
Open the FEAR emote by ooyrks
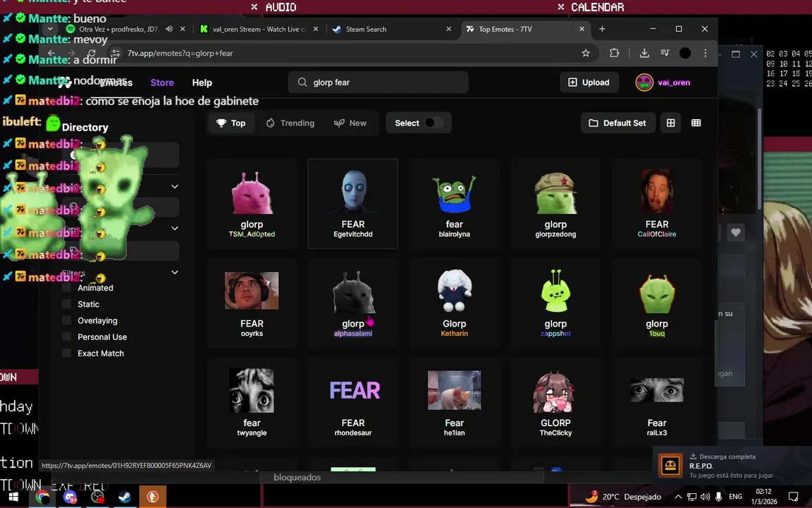tap(252, 303)
